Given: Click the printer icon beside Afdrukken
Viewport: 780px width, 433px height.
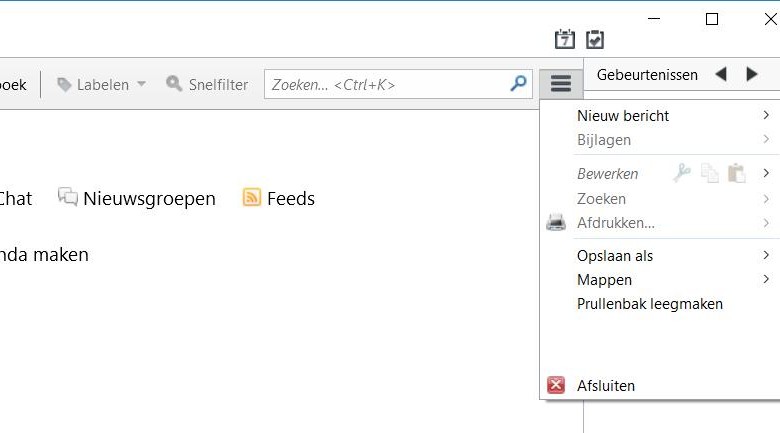Looking at the screenshot, I should pyautogui.click(x=556, y=222).
